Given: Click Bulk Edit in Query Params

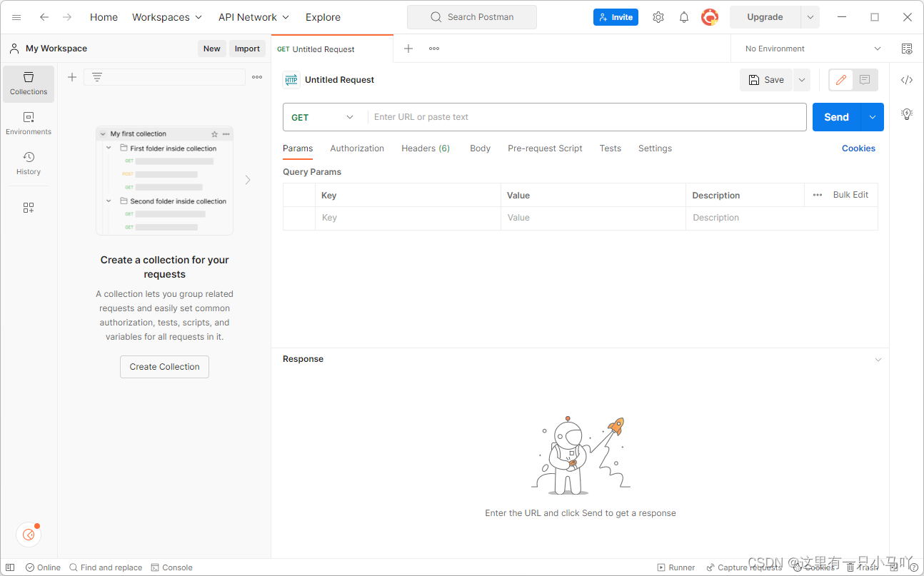Looking at the screenshot, I should click(x=850, y=195).
